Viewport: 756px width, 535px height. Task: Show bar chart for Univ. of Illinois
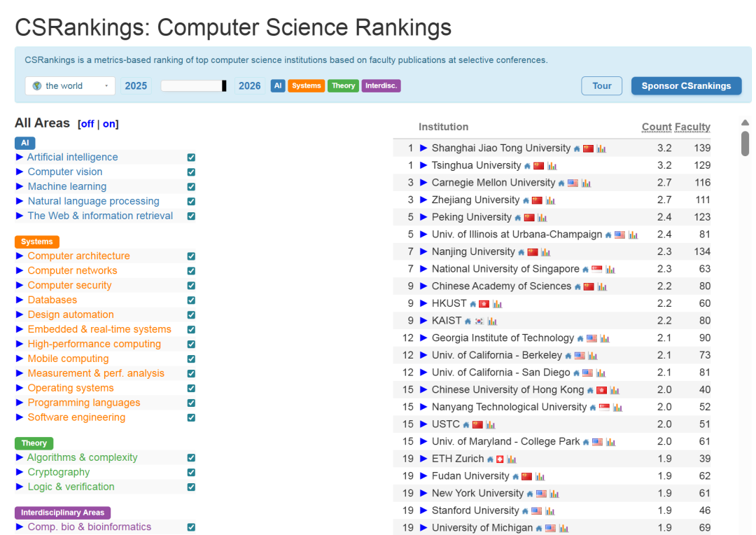[x=633, y=235]
